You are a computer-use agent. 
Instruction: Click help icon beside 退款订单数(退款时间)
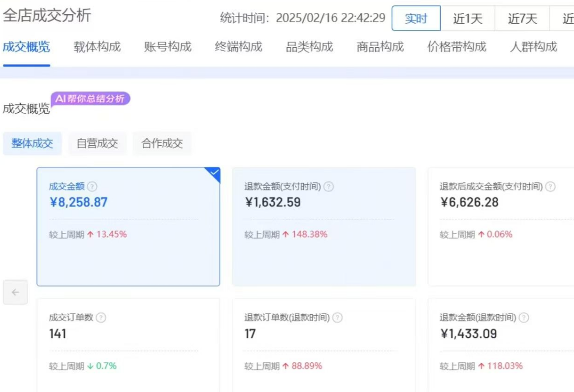click(338, 318)
